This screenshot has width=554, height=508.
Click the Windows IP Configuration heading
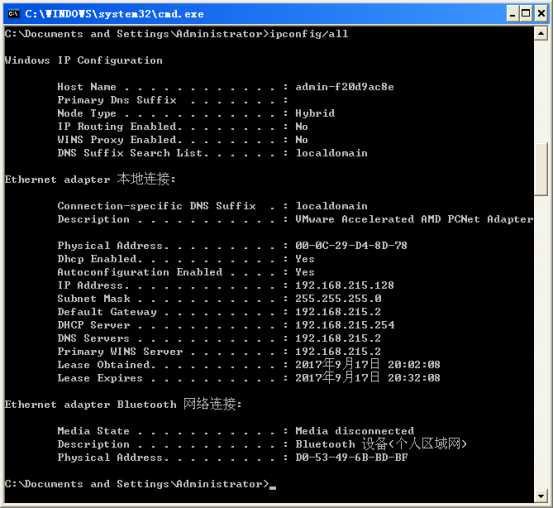(84, 60)
